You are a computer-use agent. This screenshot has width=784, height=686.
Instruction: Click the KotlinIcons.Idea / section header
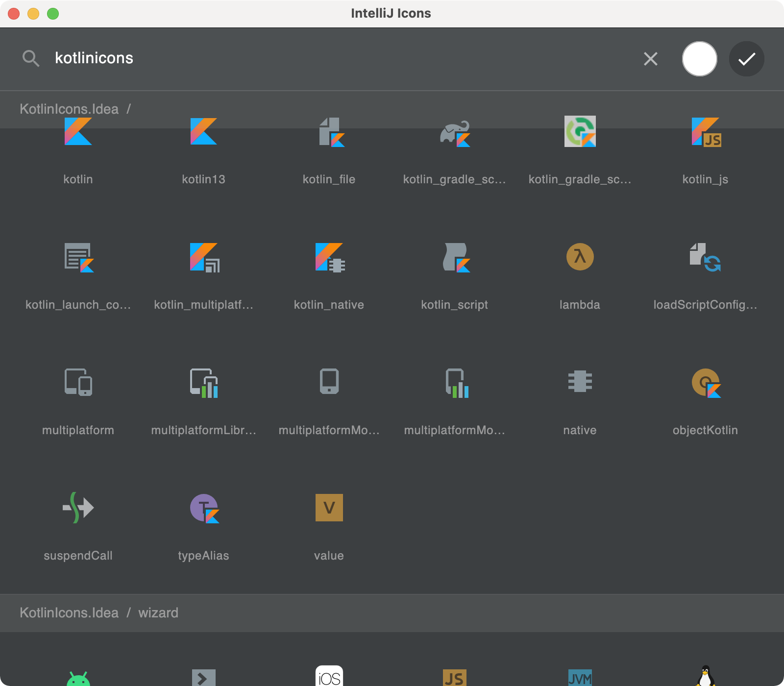[392, 109]
